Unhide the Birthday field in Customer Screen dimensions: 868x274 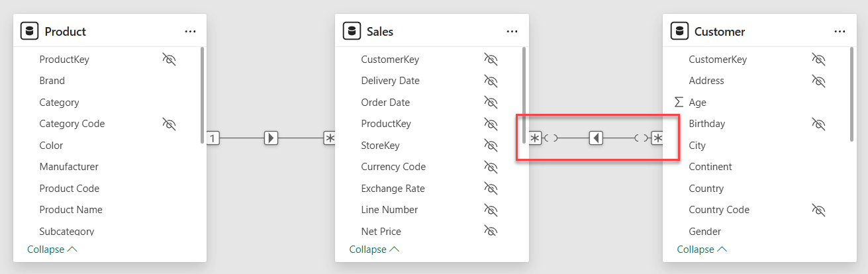(x=818, y=124)
